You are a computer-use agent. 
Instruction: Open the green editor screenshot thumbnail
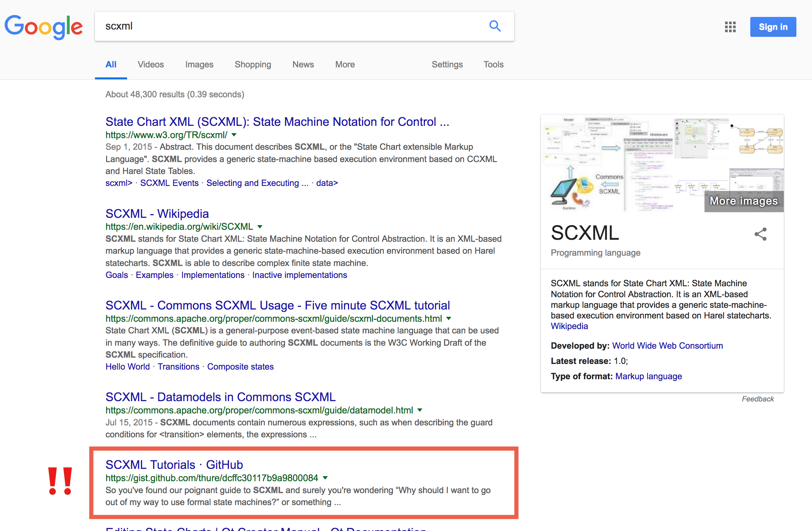pos(701,138)
